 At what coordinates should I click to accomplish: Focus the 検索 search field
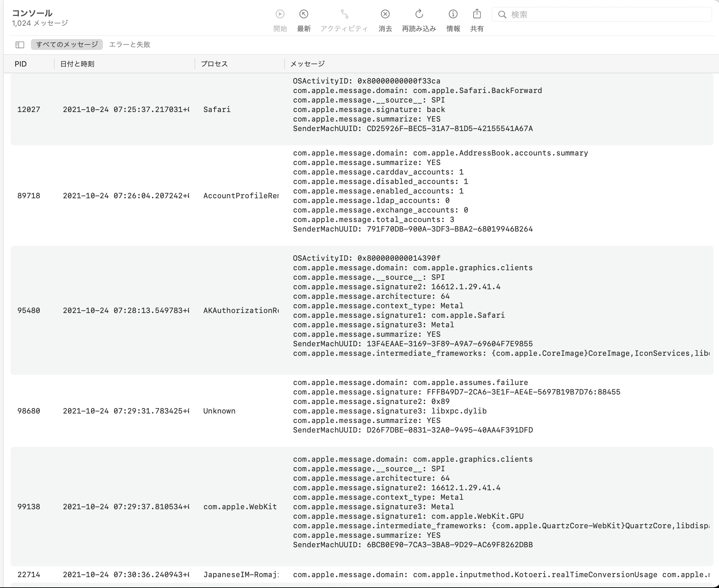608,15
